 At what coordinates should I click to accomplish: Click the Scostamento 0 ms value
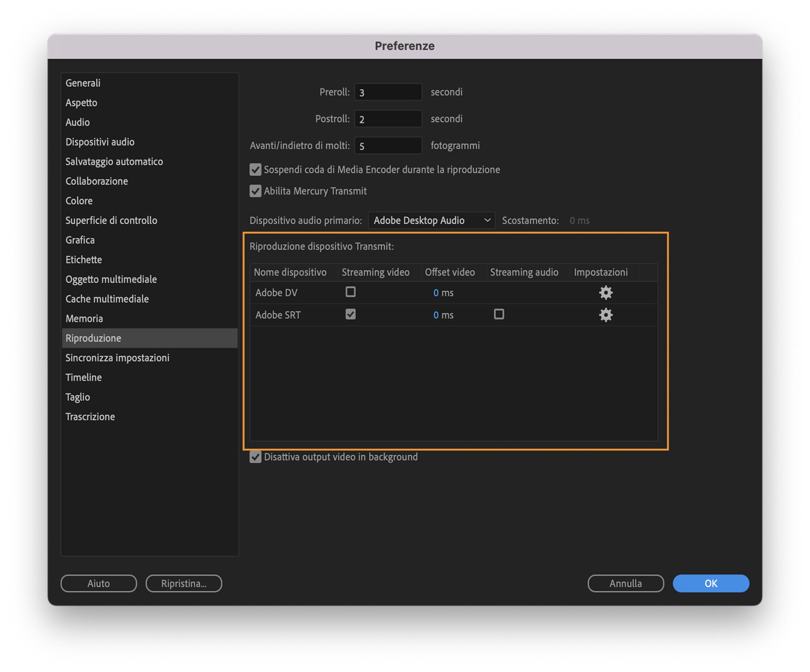click(580, 220)
